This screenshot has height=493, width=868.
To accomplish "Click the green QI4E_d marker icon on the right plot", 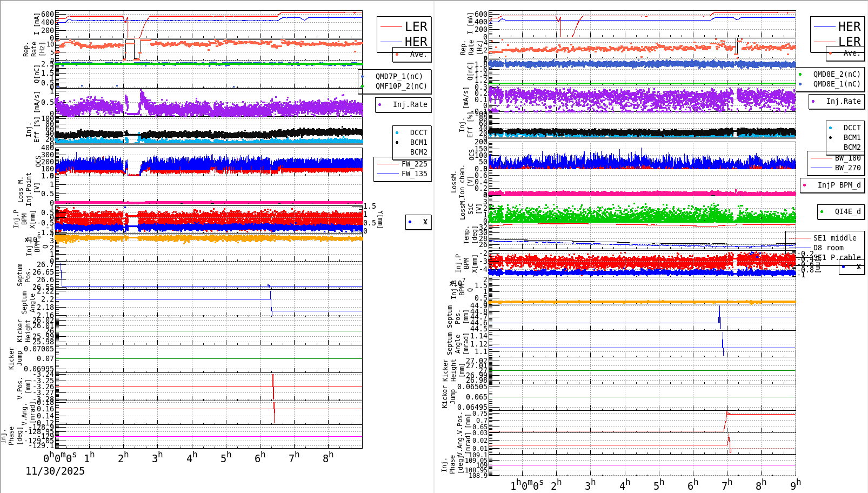I will point(822,211).
